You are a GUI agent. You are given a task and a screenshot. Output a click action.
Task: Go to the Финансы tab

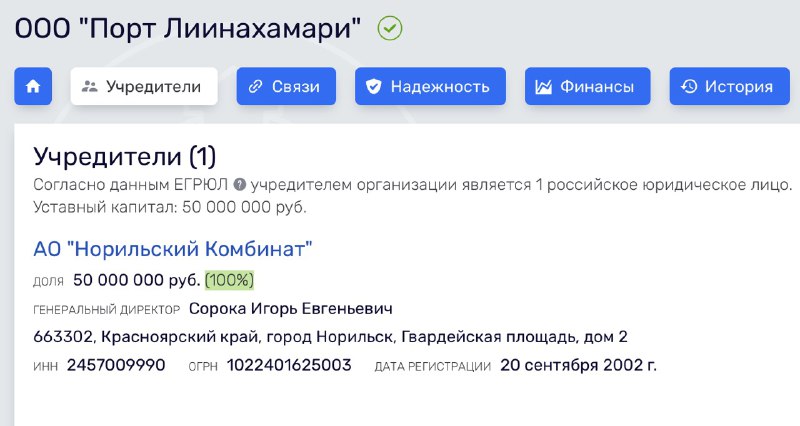[588, 86]
